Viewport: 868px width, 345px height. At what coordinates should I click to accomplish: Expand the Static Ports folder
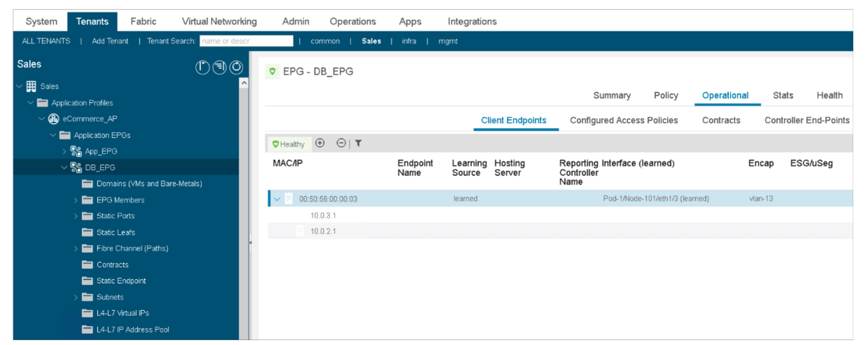(x=76, y=216)
